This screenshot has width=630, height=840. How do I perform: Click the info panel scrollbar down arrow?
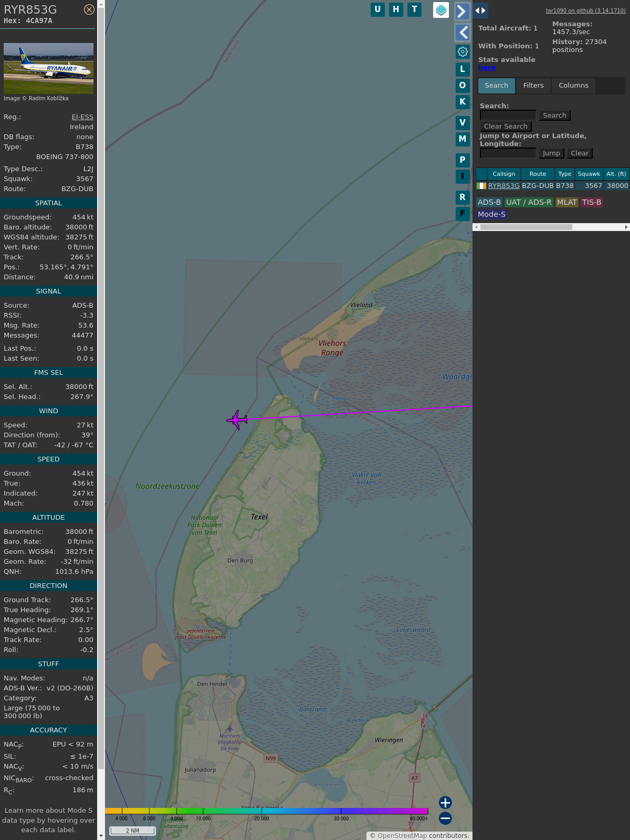[x=101, y=836]
